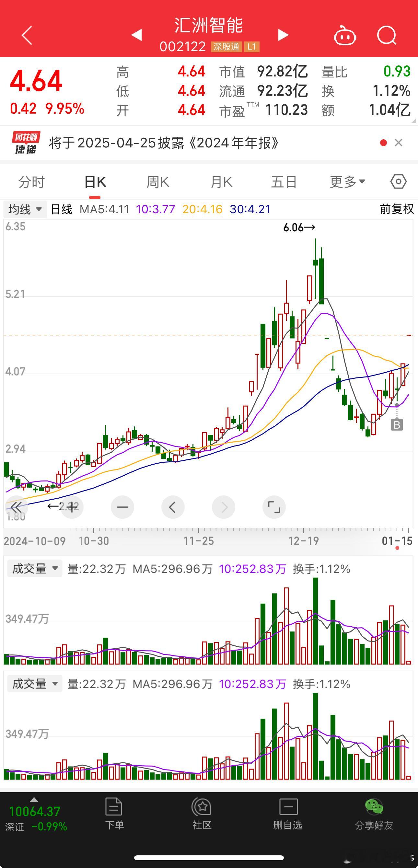Open 下单 order icon

tap(114, 814)
